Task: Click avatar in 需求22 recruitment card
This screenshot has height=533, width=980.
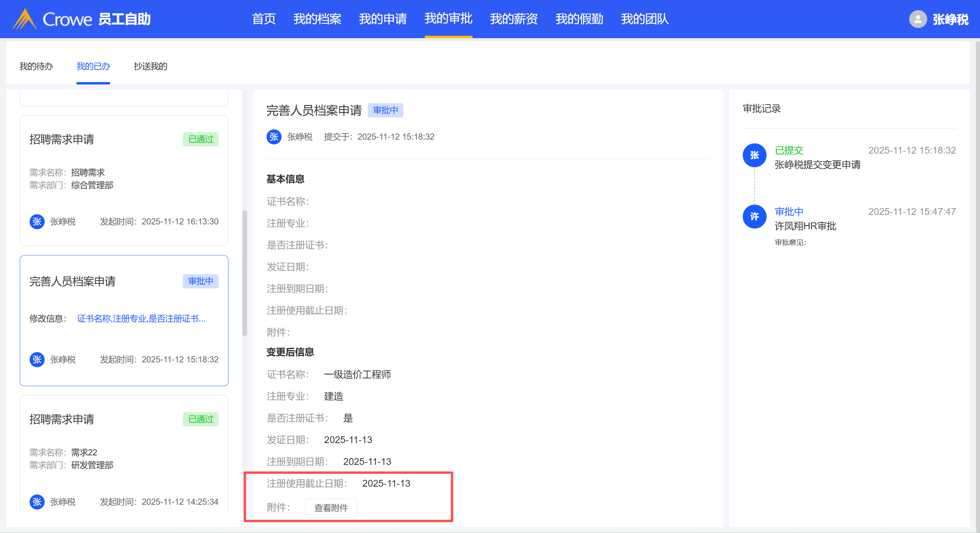Action: (37, 502)
